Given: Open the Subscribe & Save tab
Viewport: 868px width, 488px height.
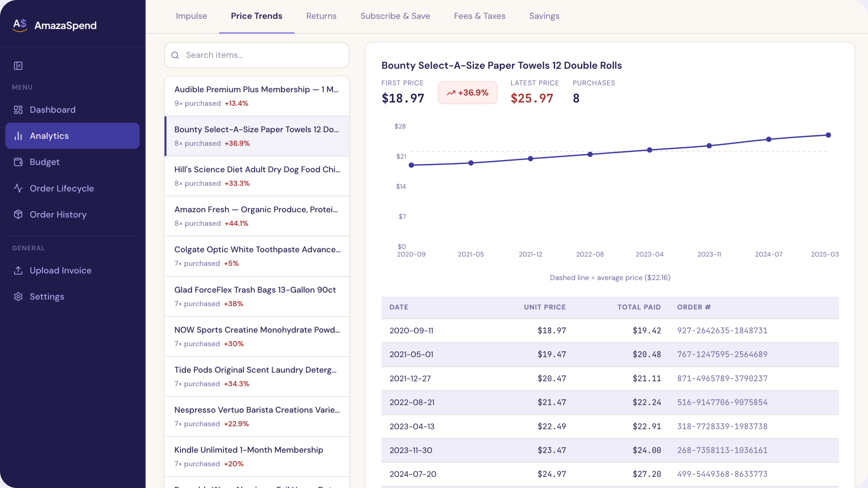Looking at the screenshot, I should [395, 16].
